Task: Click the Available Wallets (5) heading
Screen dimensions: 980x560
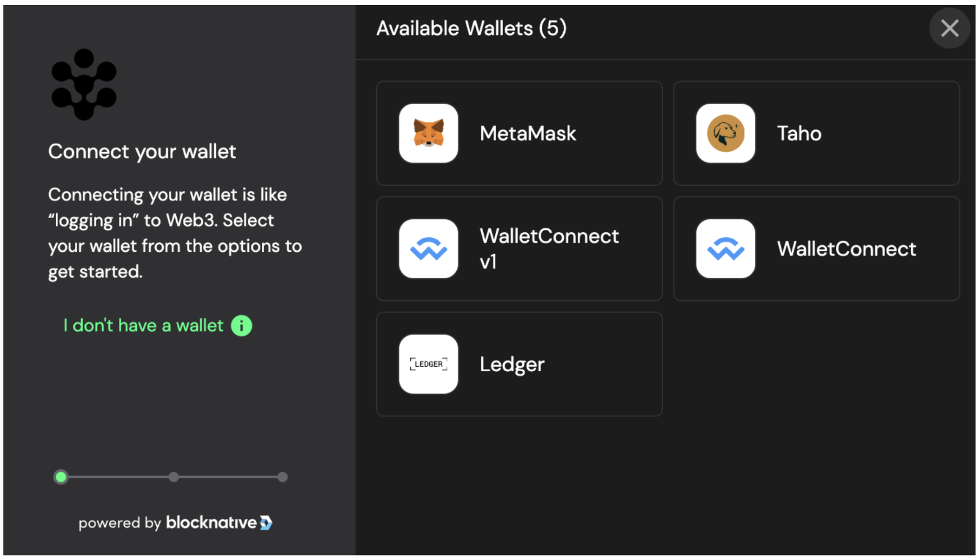Action: coord(471,28)
